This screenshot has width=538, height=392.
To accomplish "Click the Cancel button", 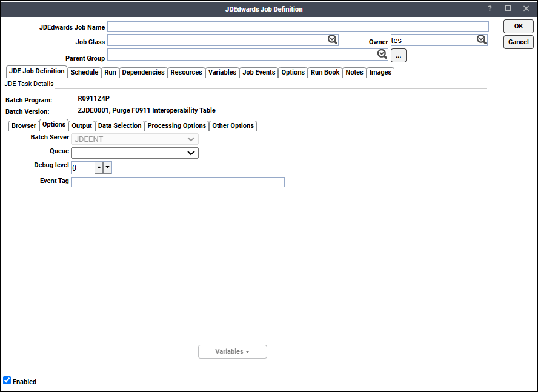I will tap(519, 42).
